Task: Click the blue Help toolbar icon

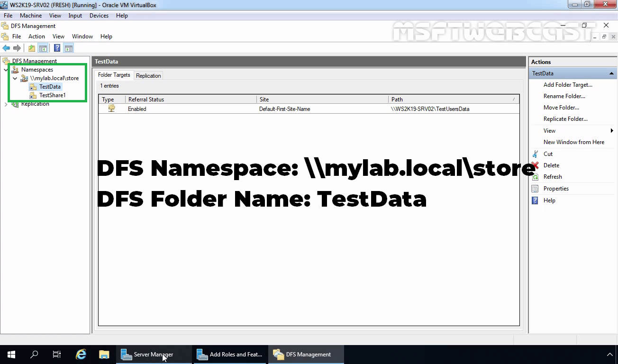Action: click(x=57, y=48)
